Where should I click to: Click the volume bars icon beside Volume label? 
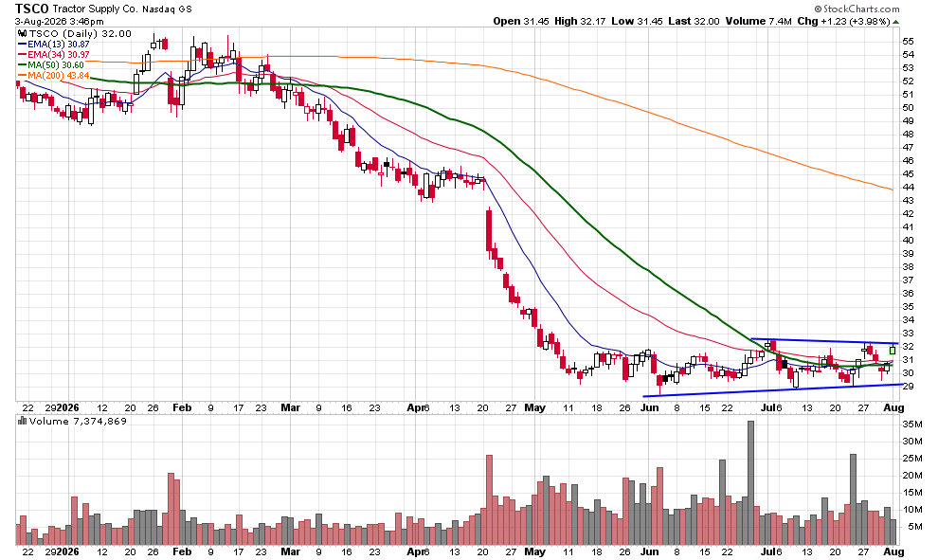pos(23,421)
